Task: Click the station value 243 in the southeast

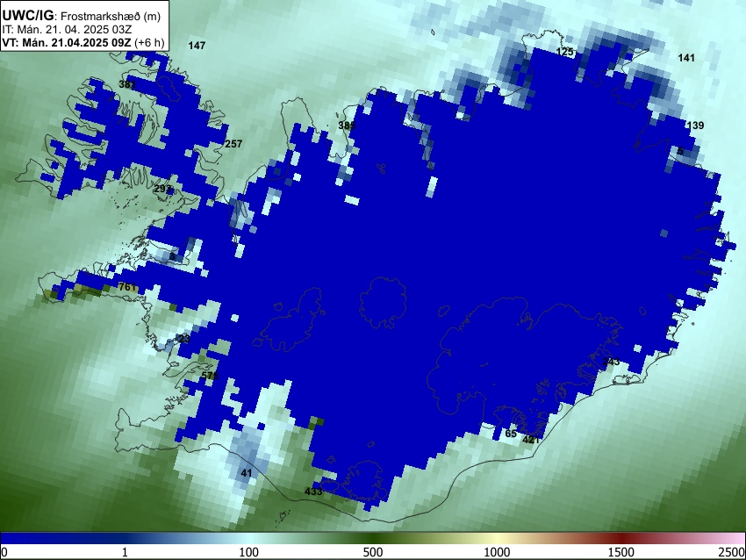Action: pos(612,362)
